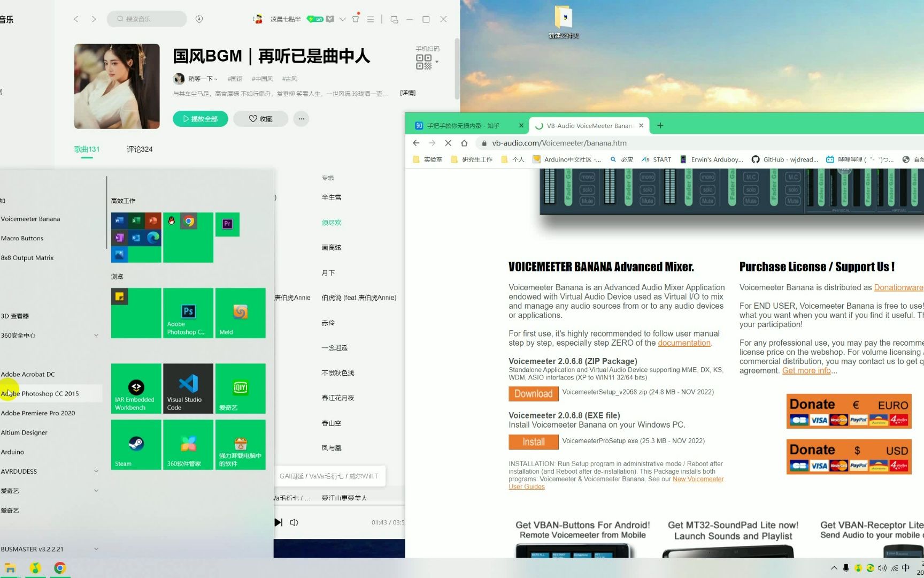Select the 歌曲131 tab
Viewport: 924px width, 578px height.
click(x=87, y=149)
